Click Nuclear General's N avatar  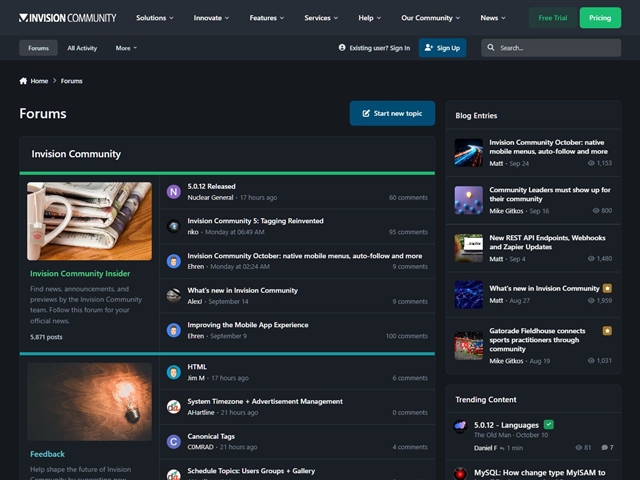click(173, 191)
